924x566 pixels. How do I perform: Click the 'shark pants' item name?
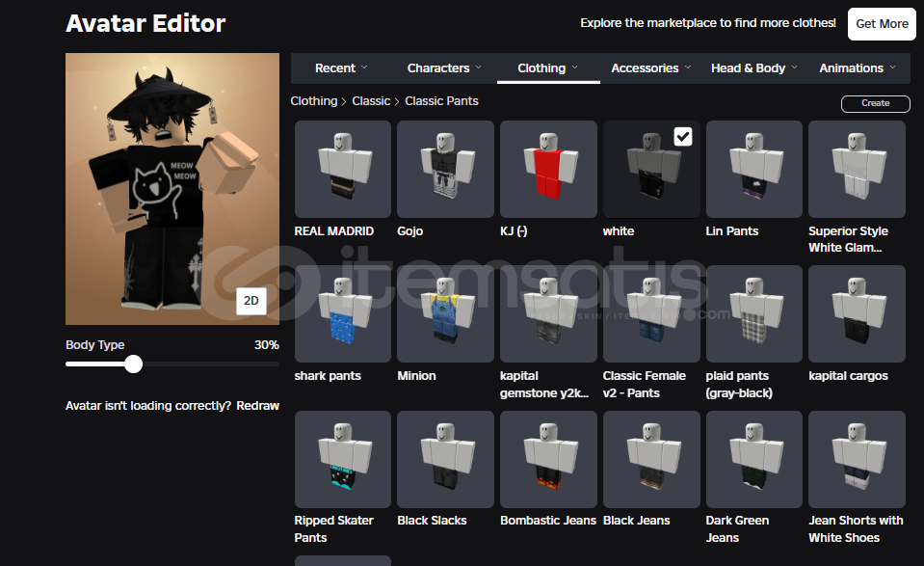pos(327,375)
